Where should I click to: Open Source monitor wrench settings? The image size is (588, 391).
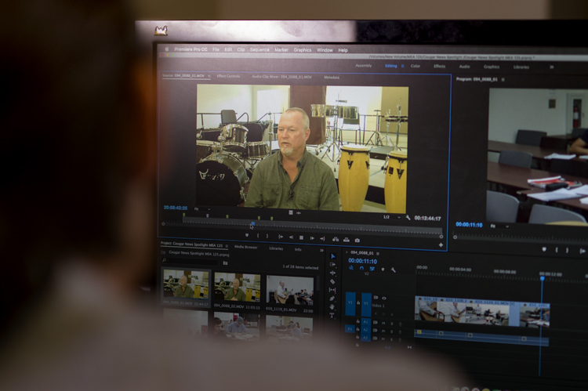[x=408, y=218]
